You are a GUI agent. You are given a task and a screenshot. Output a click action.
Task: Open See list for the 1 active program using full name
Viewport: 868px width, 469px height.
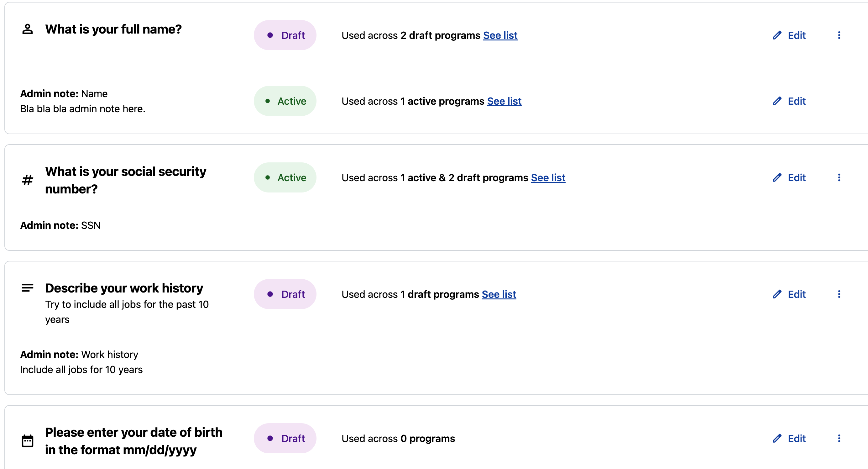[x=504, y=101]
